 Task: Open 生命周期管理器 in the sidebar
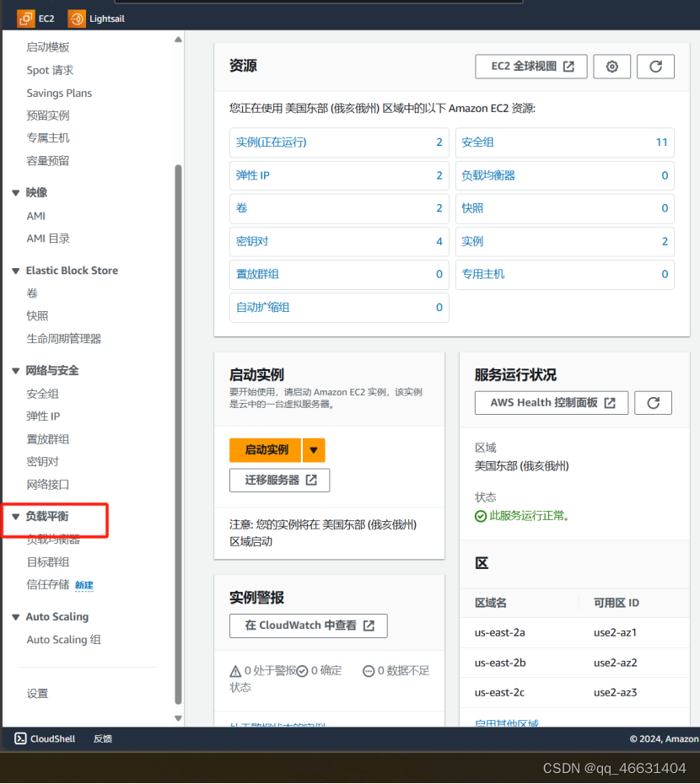[63, 339]
